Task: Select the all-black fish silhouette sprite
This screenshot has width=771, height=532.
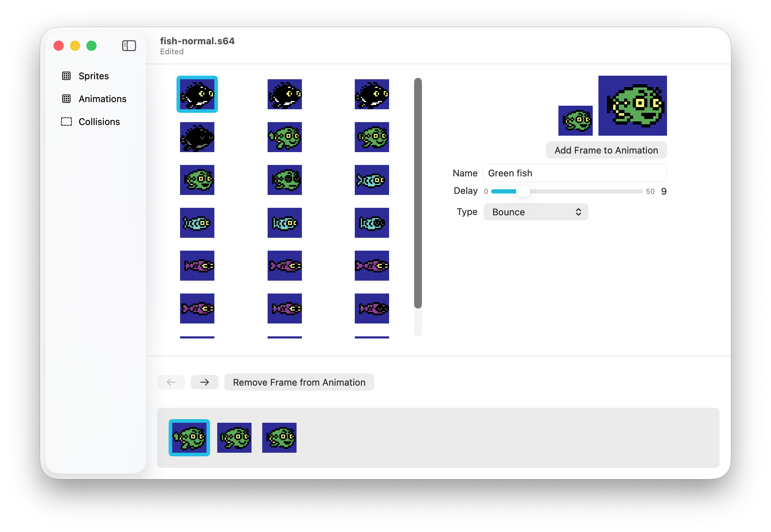Action: point(197,137)
